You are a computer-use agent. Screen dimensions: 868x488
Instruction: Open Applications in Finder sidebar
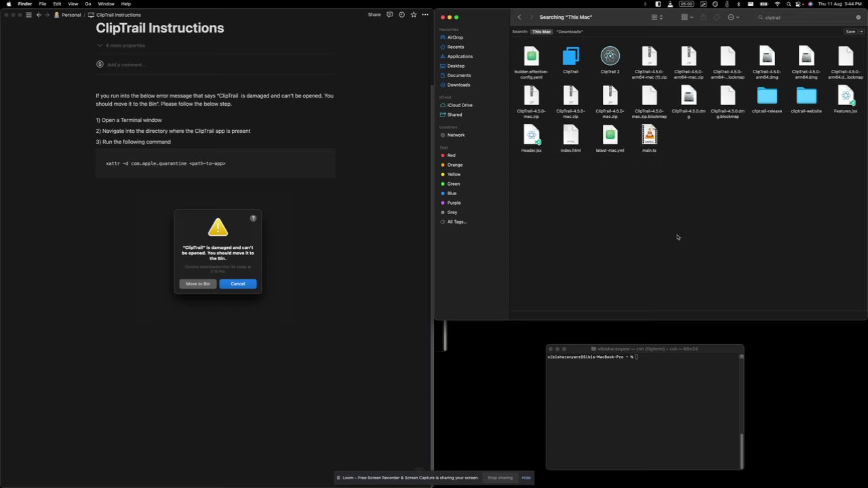pyautogui.click(x=460, y=56)
